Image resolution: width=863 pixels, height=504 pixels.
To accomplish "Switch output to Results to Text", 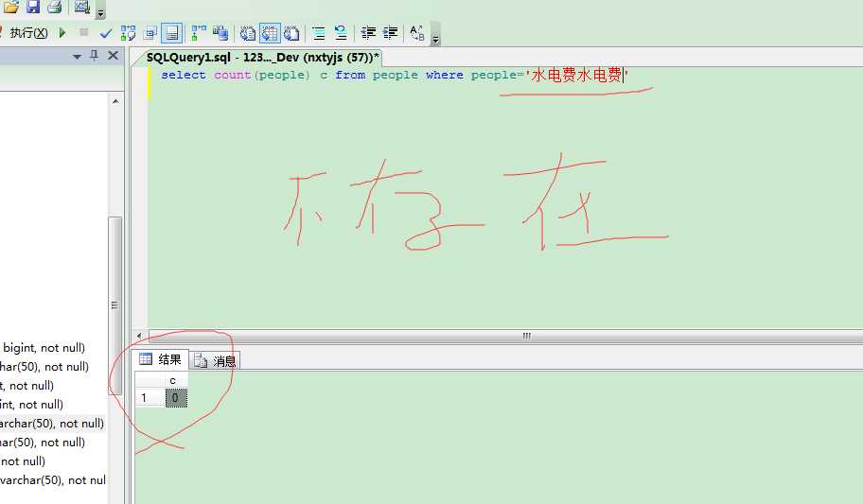I will coord(248,33).
